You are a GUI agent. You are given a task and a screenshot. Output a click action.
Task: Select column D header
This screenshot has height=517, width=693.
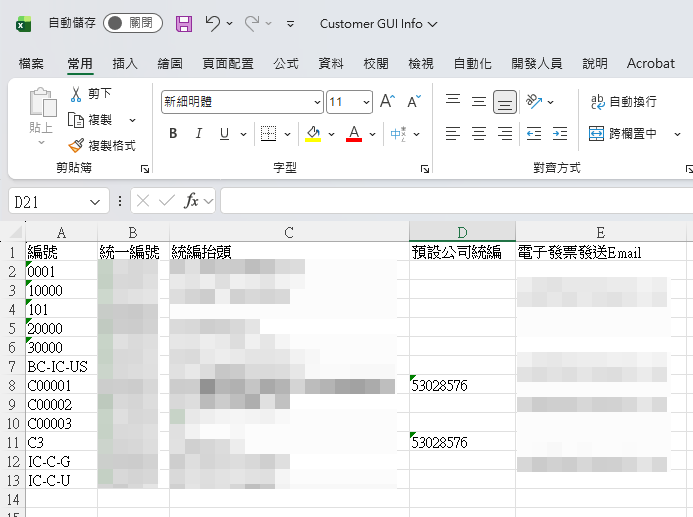click(x=462, y=232)
